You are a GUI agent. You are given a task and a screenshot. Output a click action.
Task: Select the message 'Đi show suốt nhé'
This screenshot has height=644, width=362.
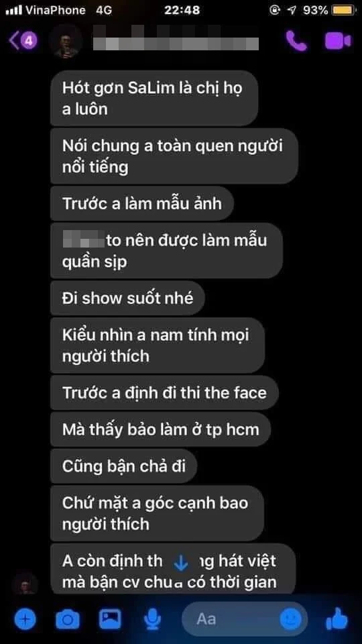[x=127, y=298]
